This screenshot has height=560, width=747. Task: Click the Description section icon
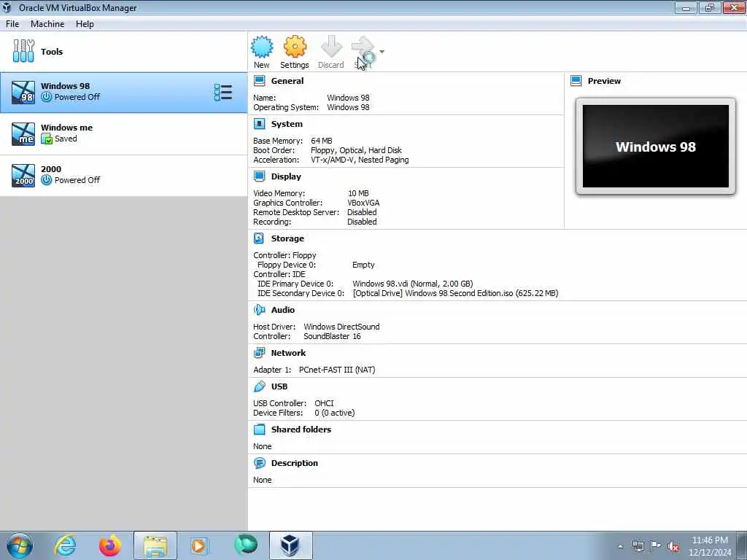tap(259, 463)
